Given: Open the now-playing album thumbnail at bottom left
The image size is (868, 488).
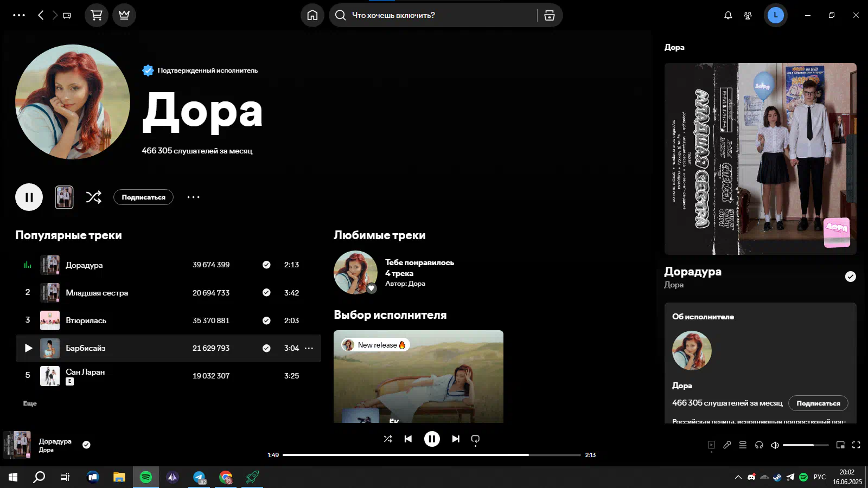Looking at the screenshot, I should point(17,445).
